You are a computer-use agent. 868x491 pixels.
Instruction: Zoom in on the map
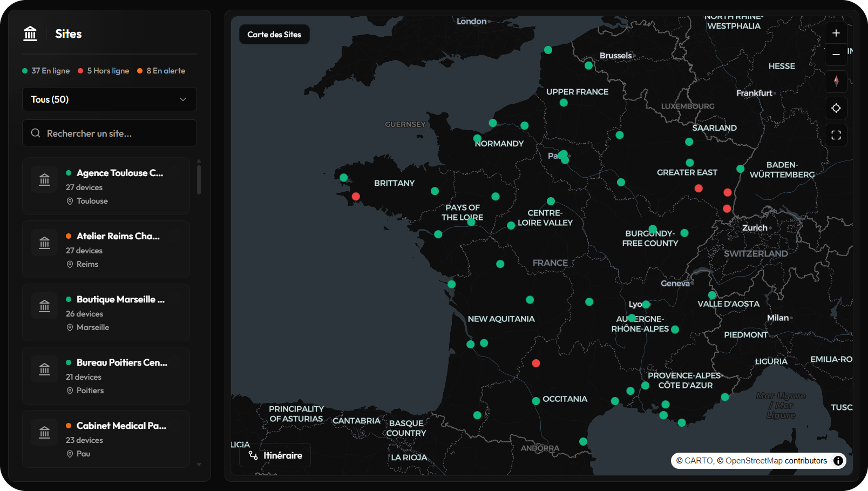pyautogui.click(x=836, y=33)
